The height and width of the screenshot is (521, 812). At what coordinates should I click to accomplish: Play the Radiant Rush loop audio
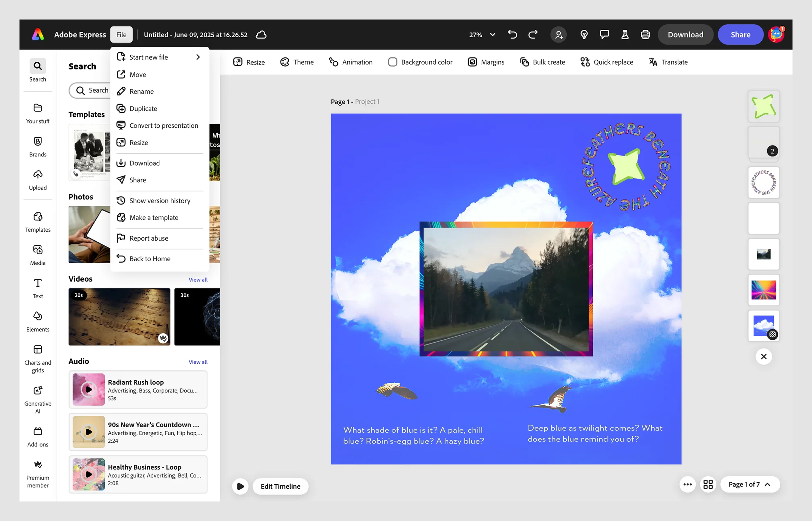(x=89, y=389)
